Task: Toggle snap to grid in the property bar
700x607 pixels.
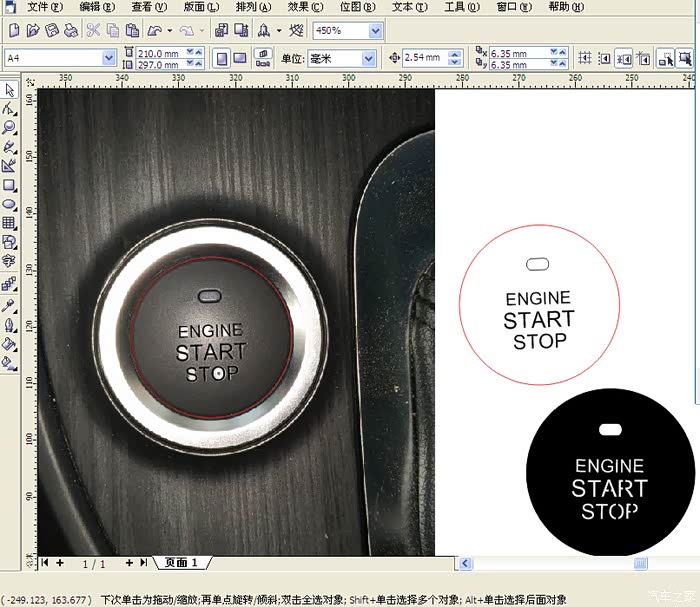Action: pos(587,58)
